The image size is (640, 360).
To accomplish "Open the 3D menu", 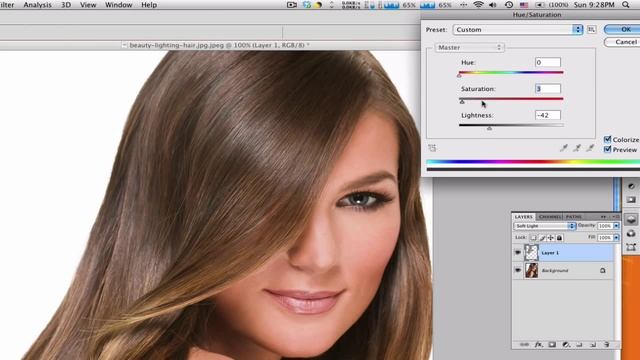I will pos(66,5).
